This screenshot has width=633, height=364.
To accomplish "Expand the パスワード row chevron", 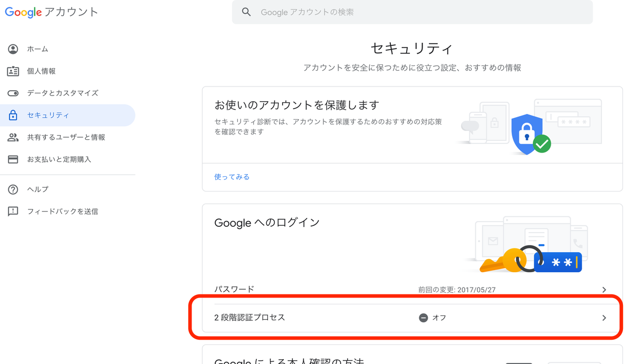I will (604, 290).
